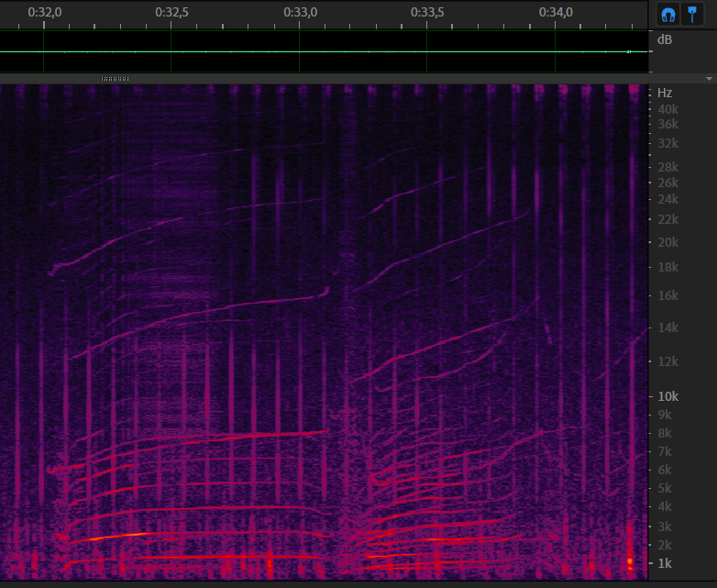Viewport: 717px width, 588px height.
Task: Click the 40k frequency label
Action: pos(668,109)
